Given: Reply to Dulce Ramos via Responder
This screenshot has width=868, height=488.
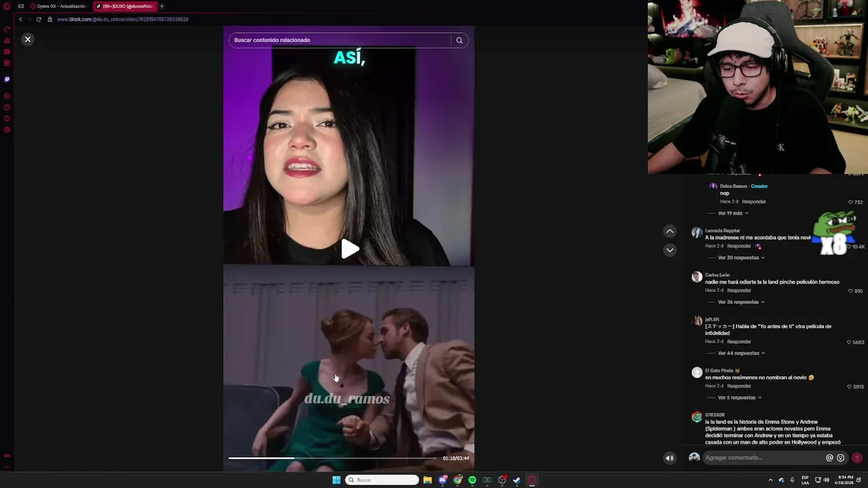Looking at the screenshot, I should [754, 201].
